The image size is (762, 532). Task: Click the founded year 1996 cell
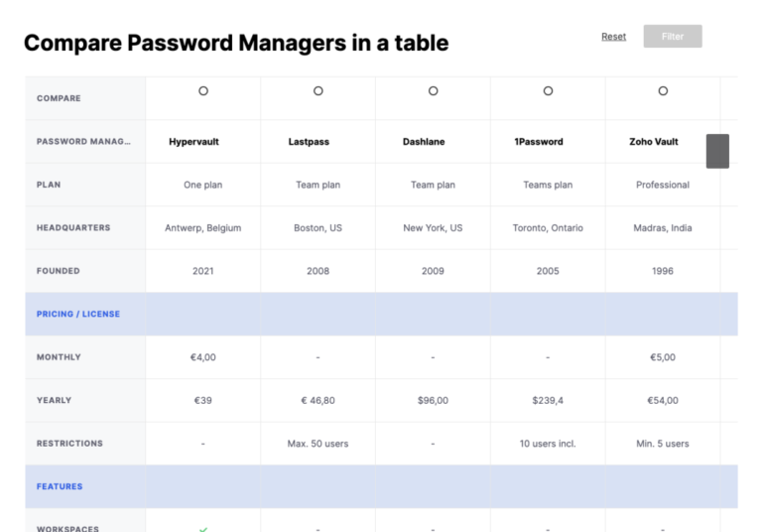click(x=663, y=271)
